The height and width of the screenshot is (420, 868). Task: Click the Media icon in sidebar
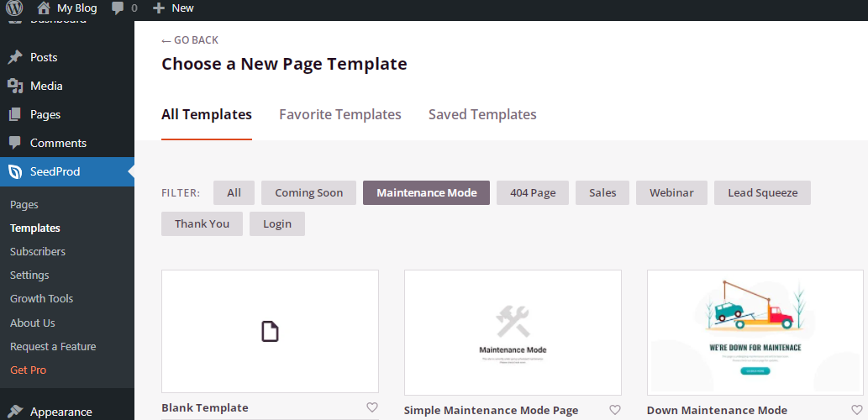(x=15, y=86)
